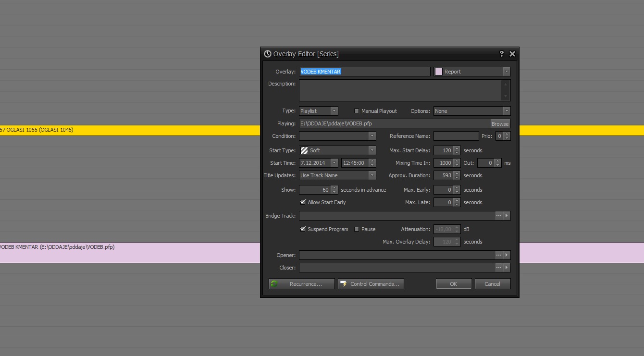Click Bridge Track play arrow icon
644x356 pixels.
[x=507, y=216]
